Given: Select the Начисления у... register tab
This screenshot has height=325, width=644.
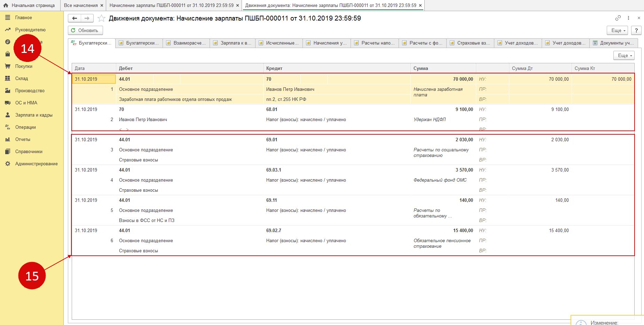Looking at the screenshot, I should [x=327, y=43].
